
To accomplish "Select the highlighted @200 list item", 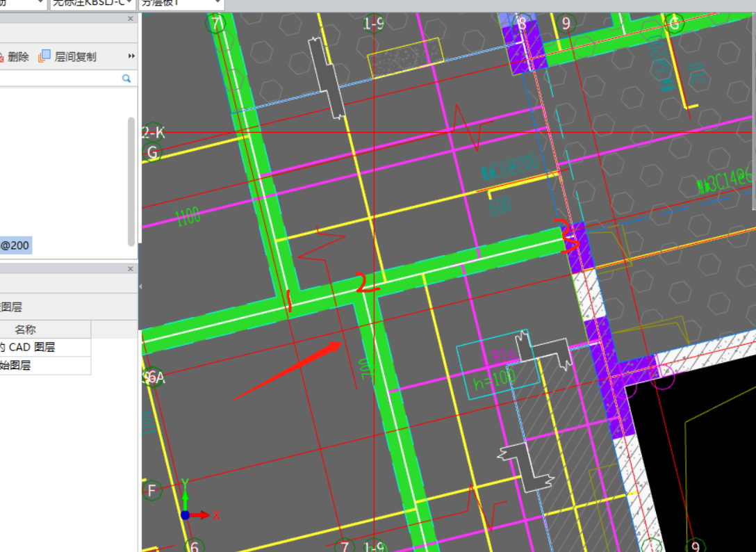I will click(x=15, y=245).
